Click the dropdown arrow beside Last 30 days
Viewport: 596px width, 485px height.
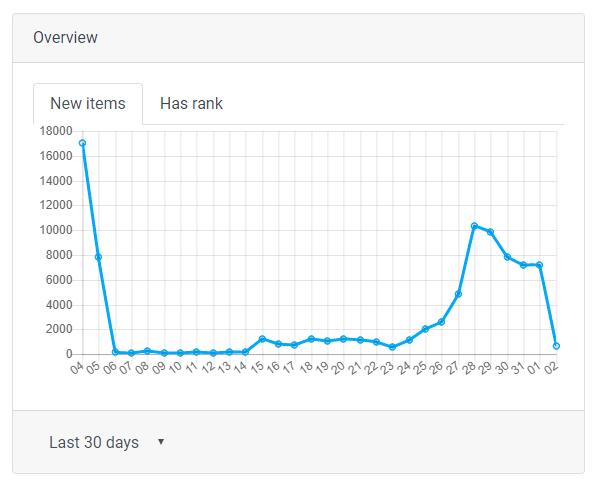161,442
